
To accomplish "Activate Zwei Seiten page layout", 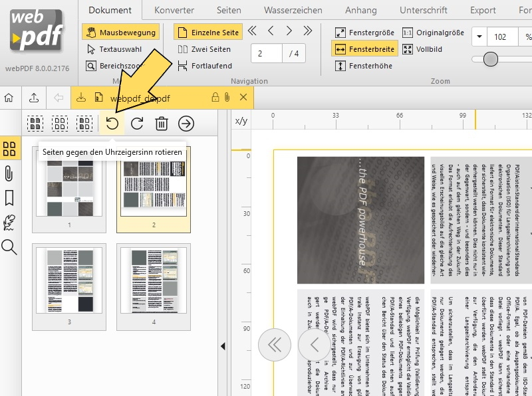I will tap(206, 49).
